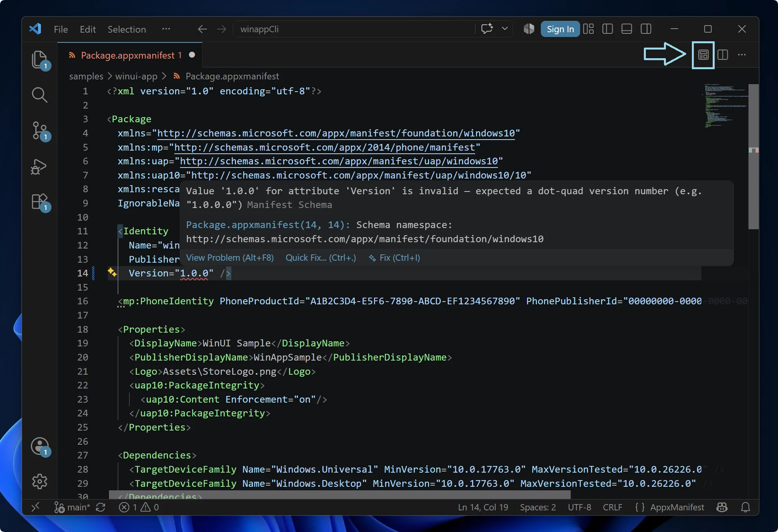Split the editor to the right
The image size is (778, 532).
[723, 55]
